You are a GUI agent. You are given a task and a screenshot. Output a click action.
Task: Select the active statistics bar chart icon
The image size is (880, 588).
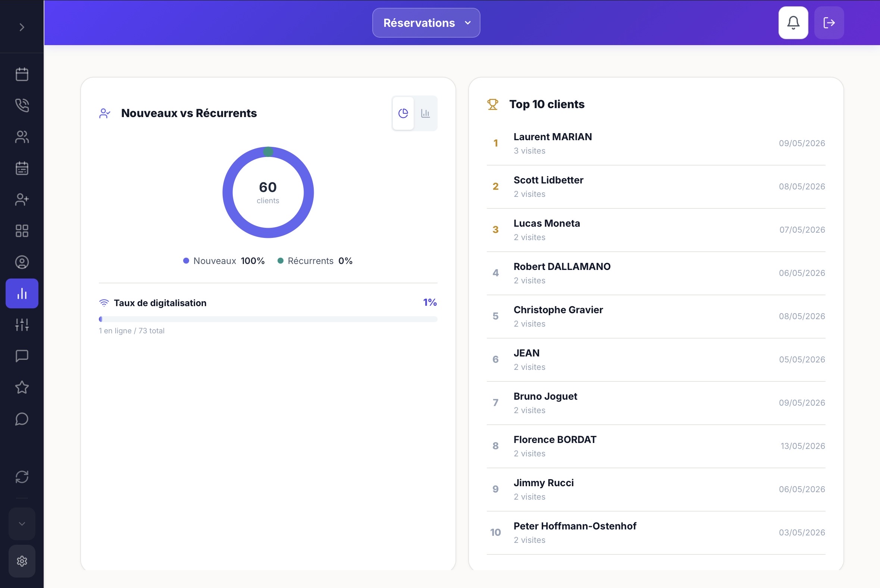pos(22,293)
